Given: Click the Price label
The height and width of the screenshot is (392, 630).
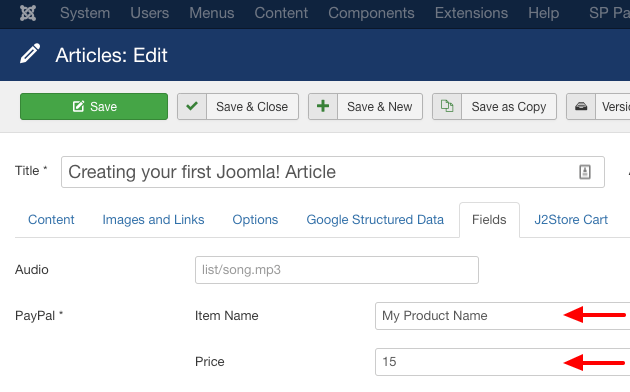Looking at the screenshot, I should click(210, 361).
